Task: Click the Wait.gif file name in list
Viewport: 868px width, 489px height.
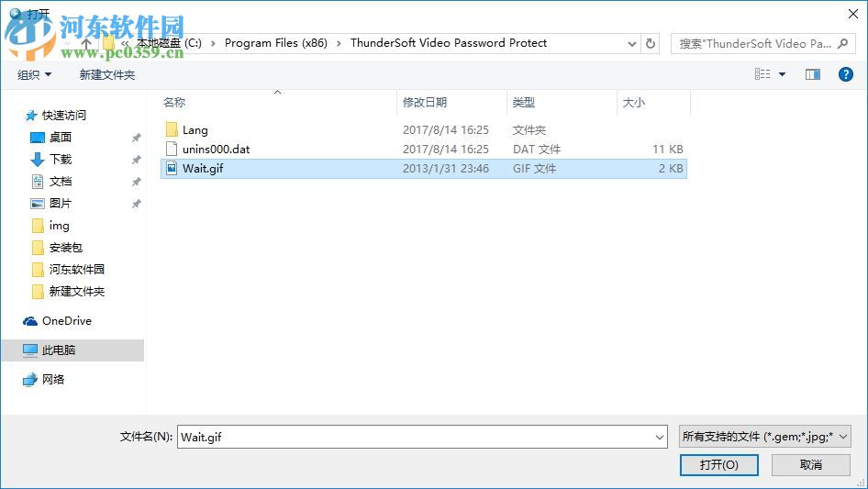Action: [203, 169]
